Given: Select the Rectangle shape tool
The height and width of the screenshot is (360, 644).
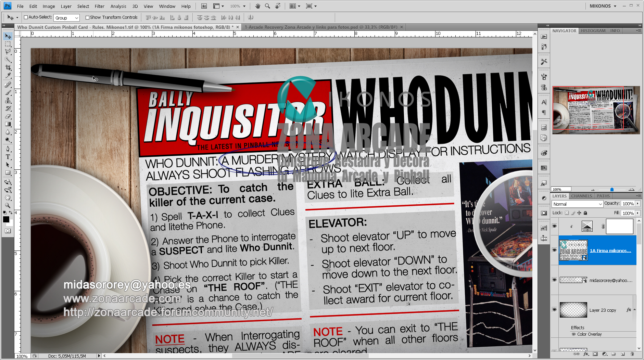Looking at the screenshot, I should coord(8,173).
